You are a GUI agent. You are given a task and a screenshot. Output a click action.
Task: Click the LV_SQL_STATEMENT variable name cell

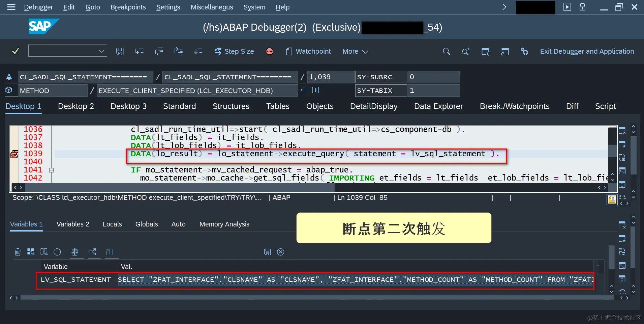(x=76, y=280)
